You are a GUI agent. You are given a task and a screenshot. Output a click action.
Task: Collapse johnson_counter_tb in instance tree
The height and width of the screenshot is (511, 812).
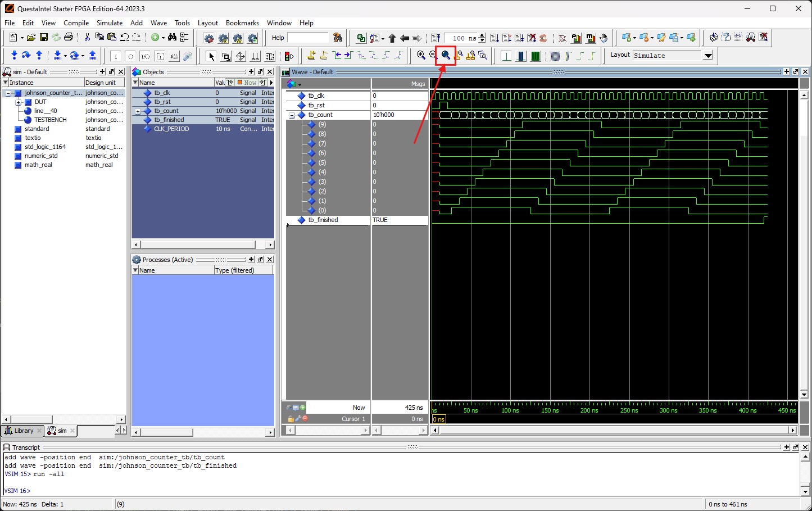8,93
